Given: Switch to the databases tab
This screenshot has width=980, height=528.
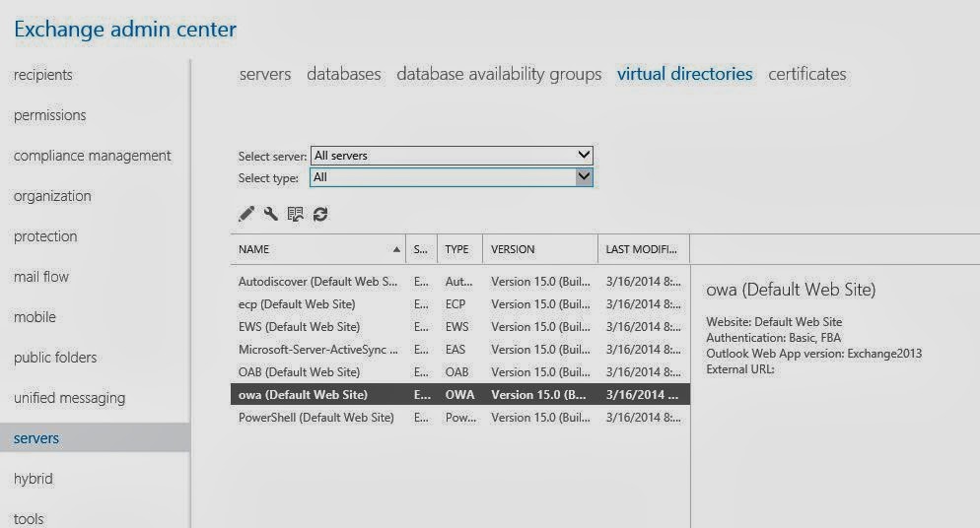Looking at the screenshot, I should (x=343, y=74).
